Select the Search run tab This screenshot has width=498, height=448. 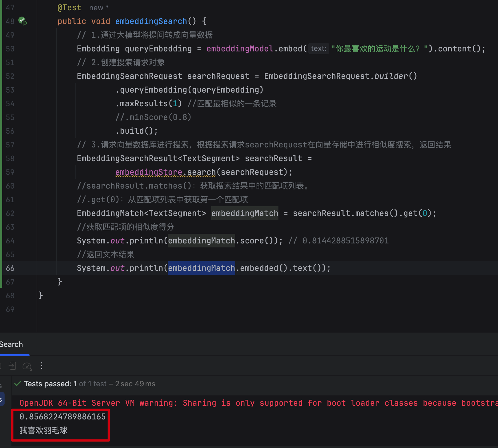pos(11,344)
